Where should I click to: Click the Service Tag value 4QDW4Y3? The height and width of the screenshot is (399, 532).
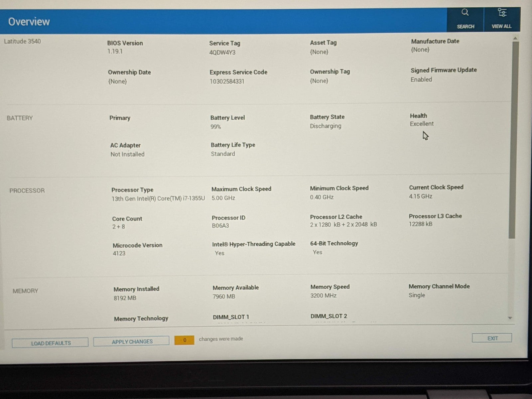click(x=222, y=53)
